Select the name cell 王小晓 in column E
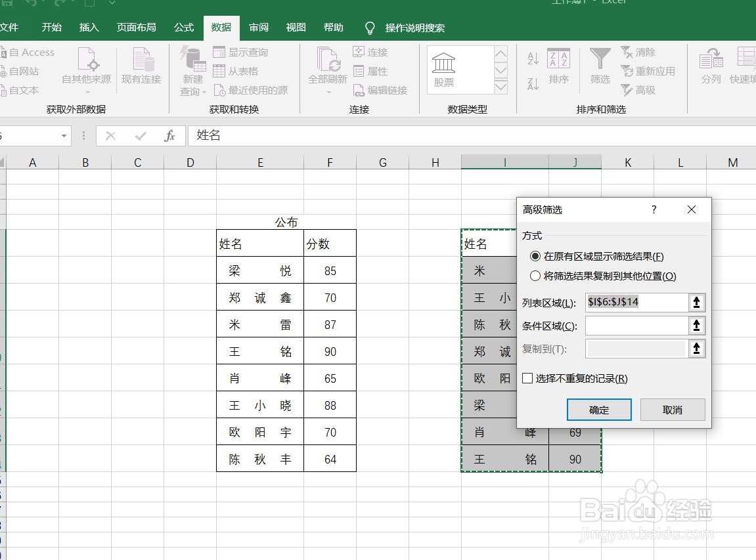Screen dimensions: 756x560 point(260,405)
